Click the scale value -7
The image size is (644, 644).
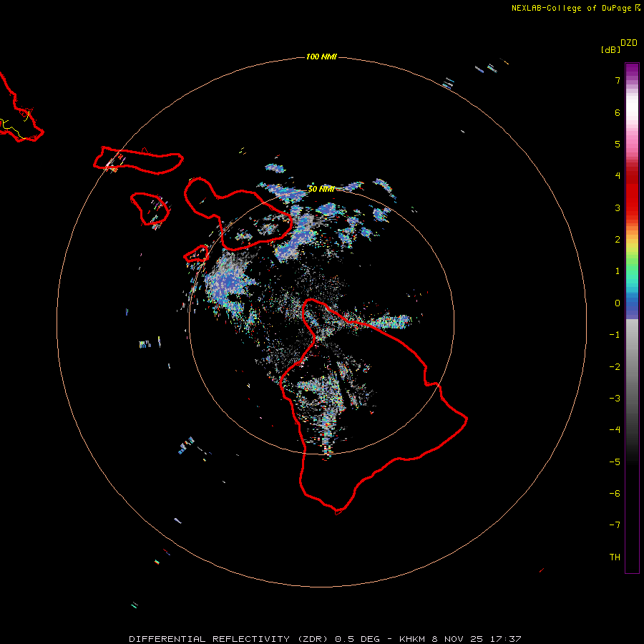click(615, 525)
